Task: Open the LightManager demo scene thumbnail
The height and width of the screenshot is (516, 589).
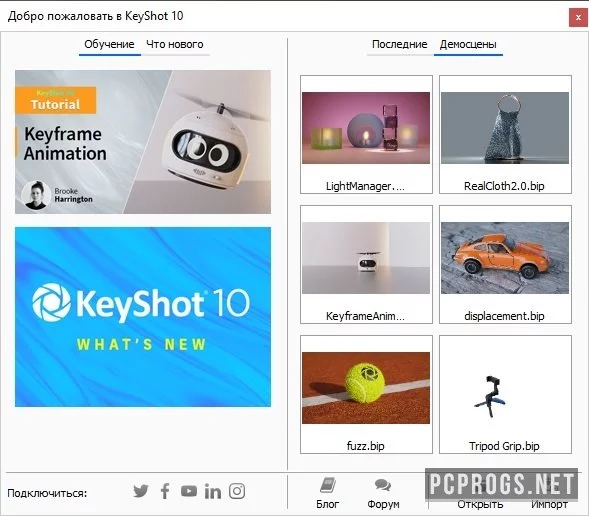Action: coord(366,128)
